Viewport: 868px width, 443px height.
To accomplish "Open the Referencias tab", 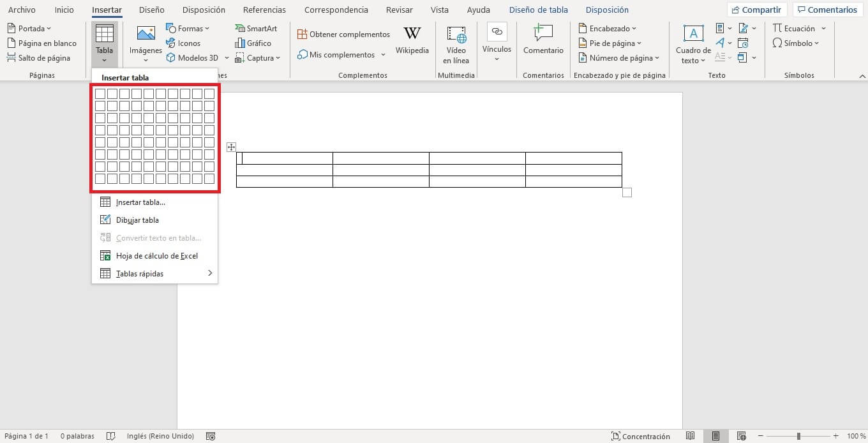I will point(264,10).
